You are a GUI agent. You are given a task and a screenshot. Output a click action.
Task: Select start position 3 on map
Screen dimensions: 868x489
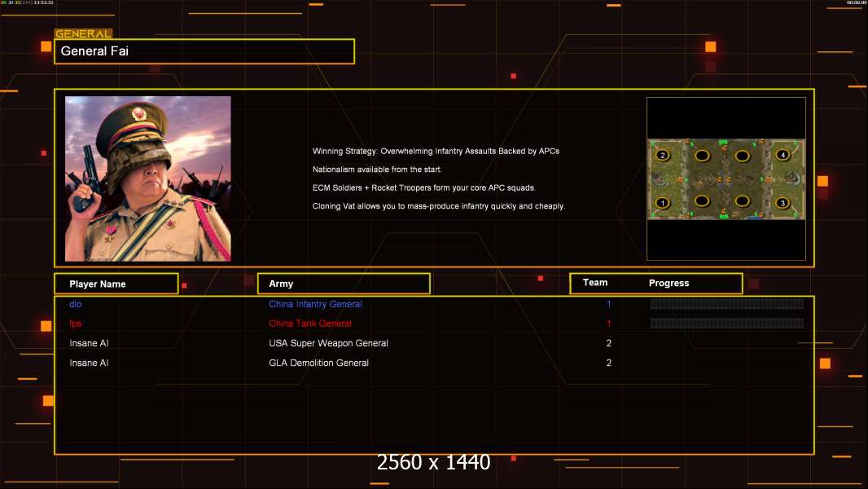click(783, 203)
